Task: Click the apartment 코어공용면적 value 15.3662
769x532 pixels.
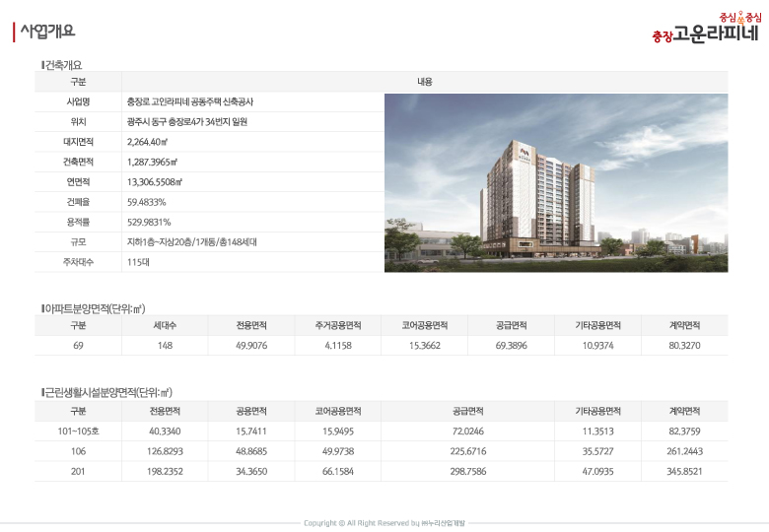Action: point(425,346)
